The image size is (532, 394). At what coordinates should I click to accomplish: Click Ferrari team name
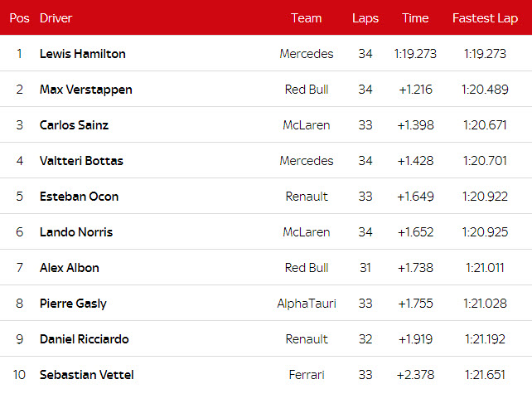[x=307, y=375]
